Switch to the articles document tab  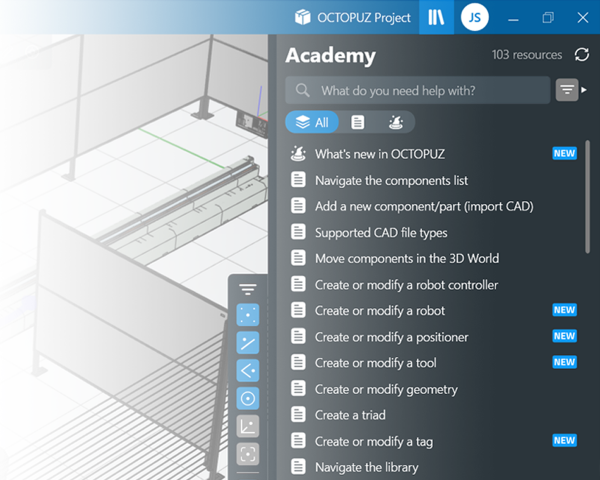[358, 122]
